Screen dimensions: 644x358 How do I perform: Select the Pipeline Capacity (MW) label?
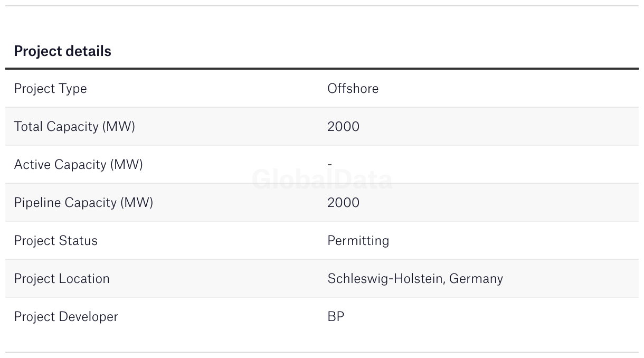83,203
